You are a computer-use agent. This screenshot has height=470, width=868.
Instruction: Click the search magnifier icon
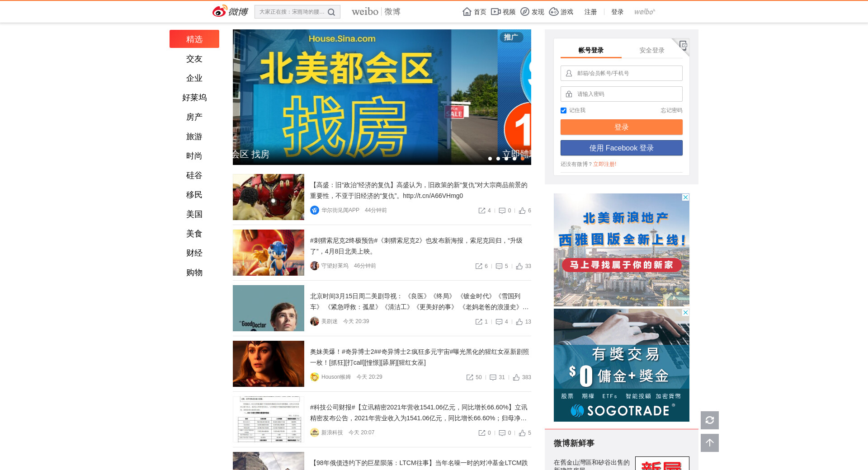coord(331,12)
